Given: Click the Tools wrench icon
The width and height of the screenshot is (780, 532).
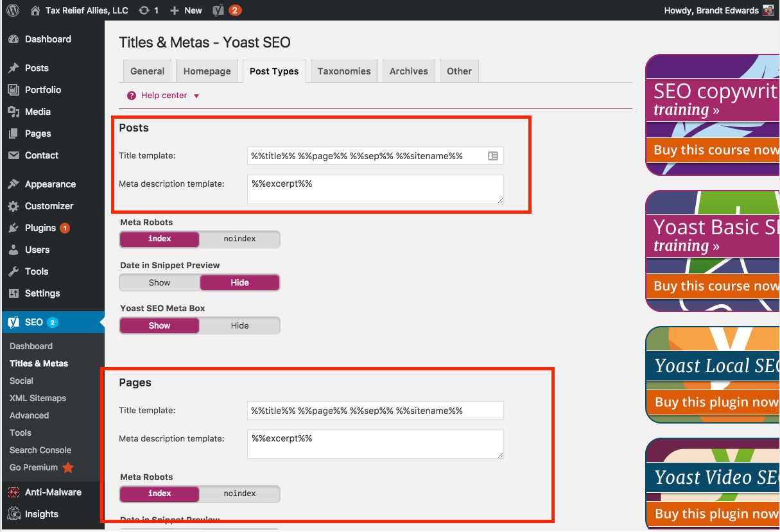Looking at the screenshot, I should [x=13, y=271].
